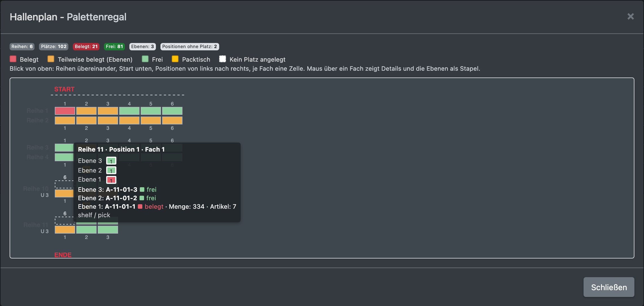This screenshot has height=306, width=644.
Task: Click the 'A-11-01-2' location code
Action: [x=121, y=198]
